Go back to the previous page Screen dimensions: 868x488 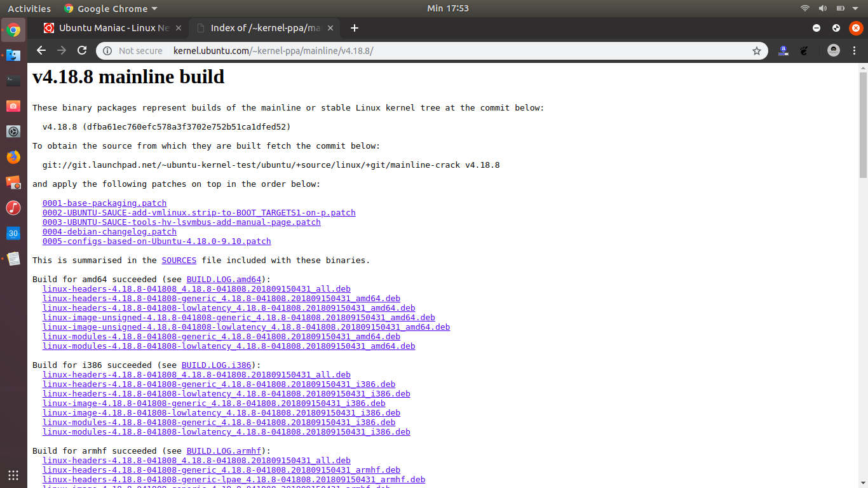click(x=41, y=51)
